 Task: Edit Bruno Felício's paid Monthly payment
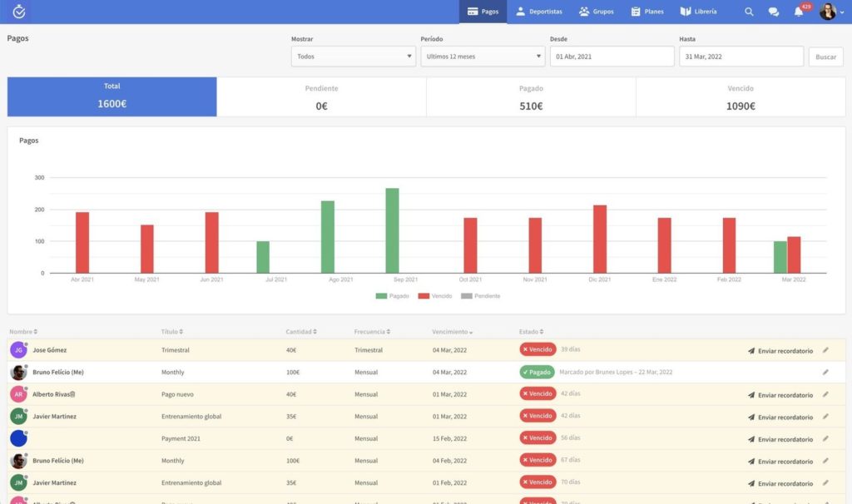825,373
